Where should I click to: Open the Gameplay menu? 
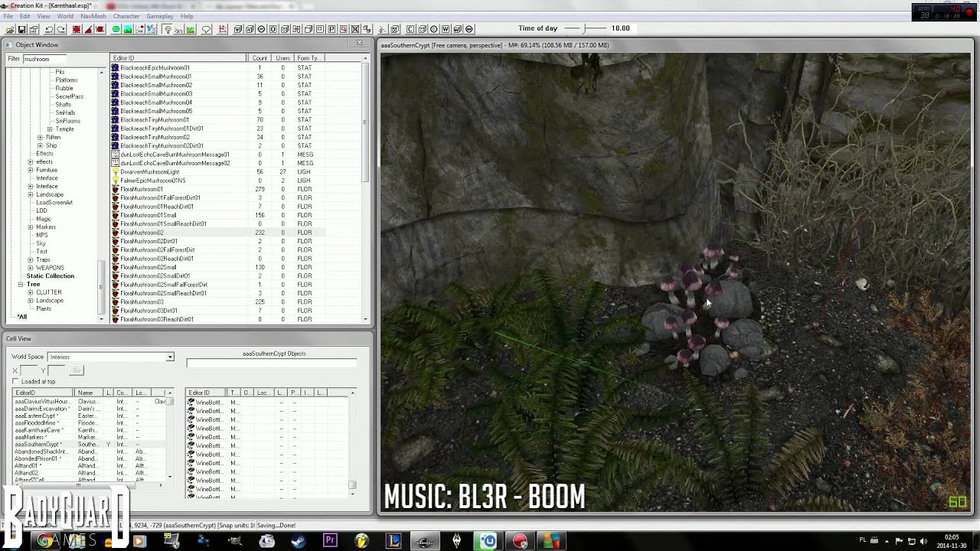click(x=160, y=16)
